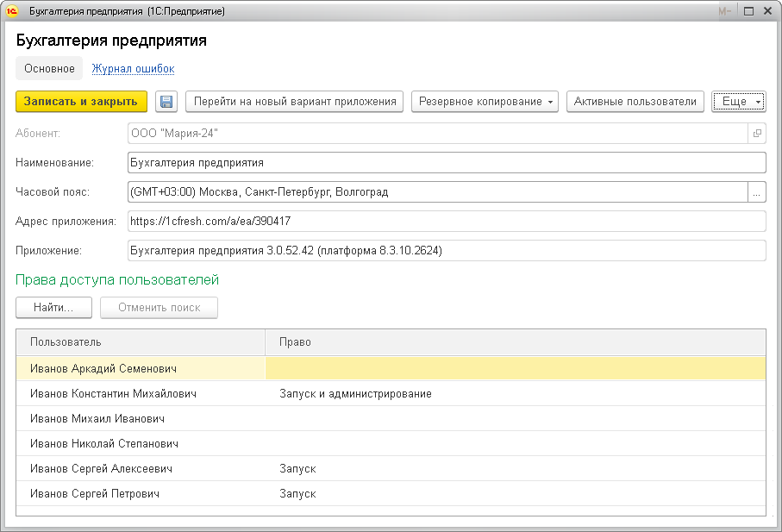The image size is (782, 532).
Task: Open time zone selection ellipsis button
Action: 756,192
